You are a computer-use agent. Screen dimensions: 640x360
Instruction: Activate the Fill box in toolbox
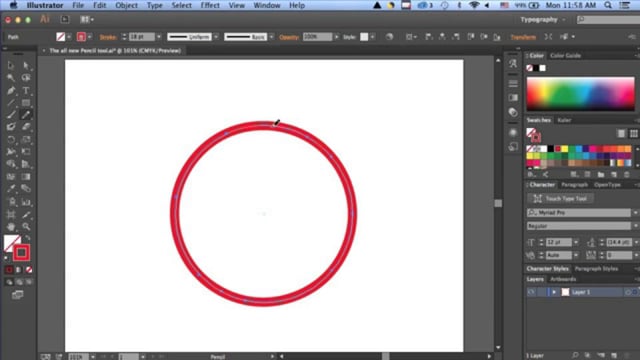coord(10,241)
